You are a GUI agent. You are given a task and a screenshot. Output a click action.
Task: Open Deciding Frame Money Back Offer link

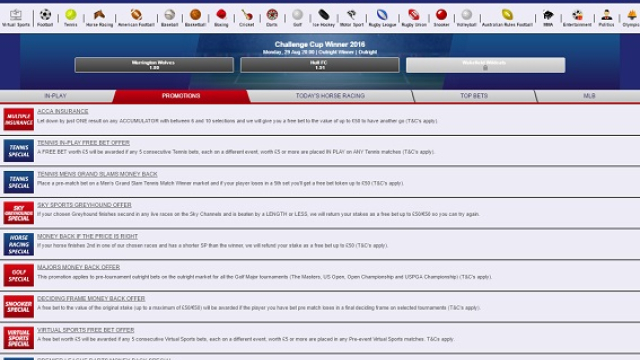click(x=91, y=298)
